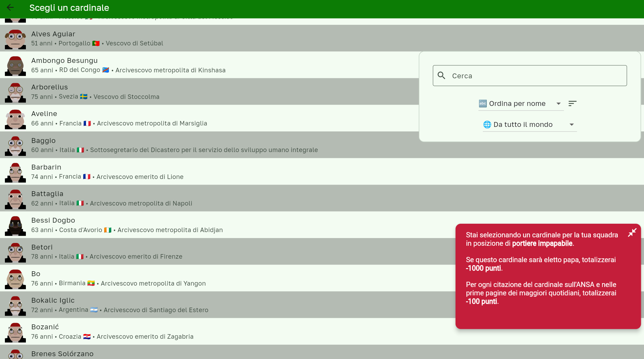Pick cardinal Bokalic Iglic from Argentina
644x359 pixels.
coord(140,305)
